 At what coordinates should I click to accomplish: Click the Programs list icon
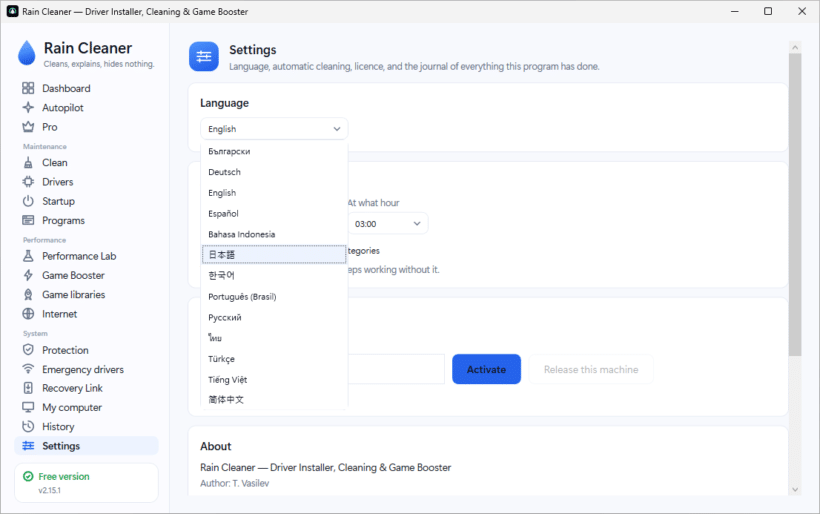point(28,220)
